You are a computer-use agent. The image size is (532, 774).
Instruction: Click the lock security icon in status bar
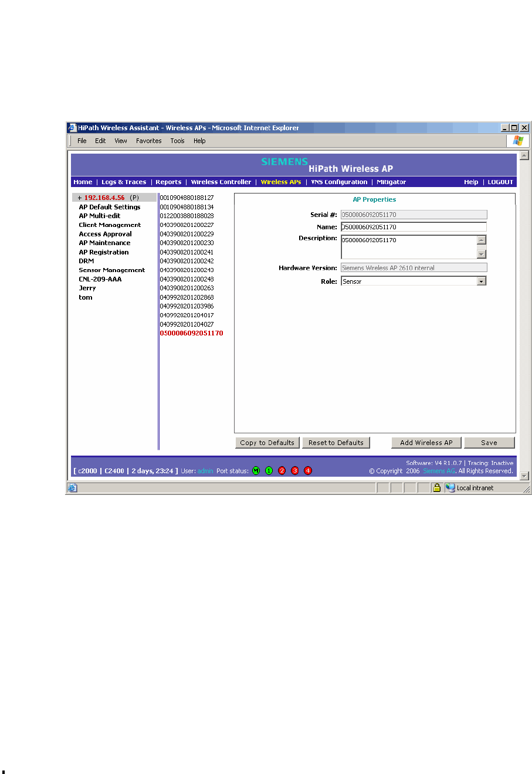click(x=437, y=487)
